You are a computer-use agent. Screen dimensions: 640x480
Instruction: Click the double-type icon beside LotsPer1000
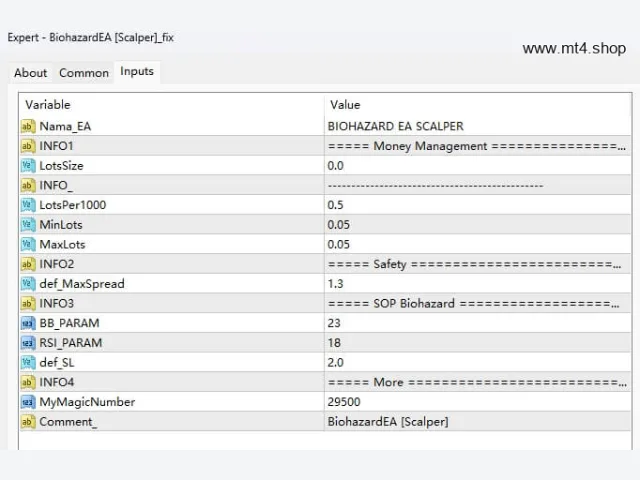28,205
